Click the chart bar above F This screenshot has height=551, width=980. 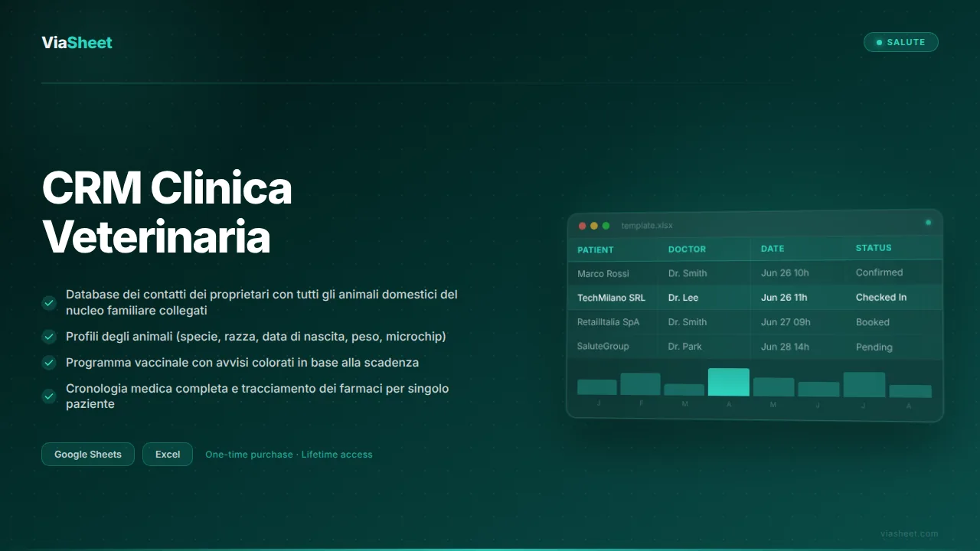(640, 384)
